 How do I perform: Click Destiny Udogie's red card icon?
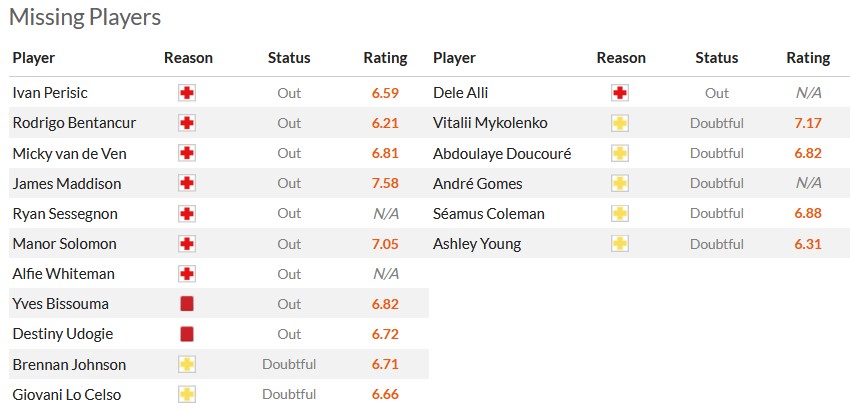(186, 334)
